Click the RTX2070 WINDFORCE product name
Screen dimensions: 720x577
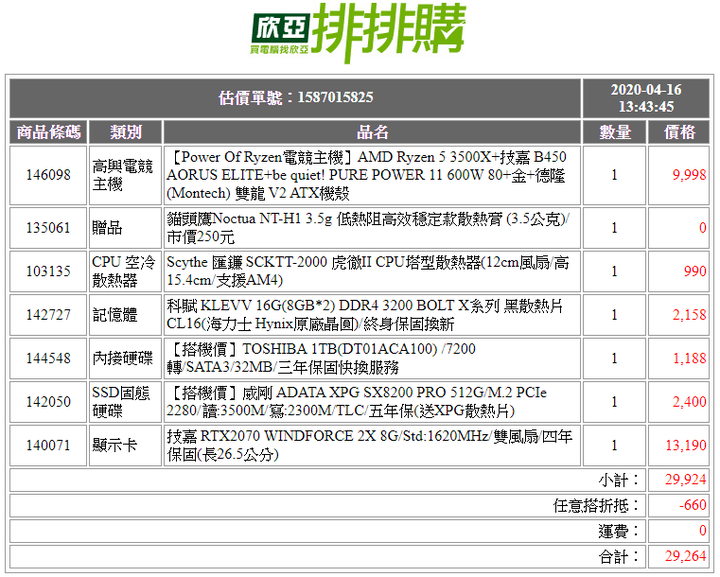[370, 445]
